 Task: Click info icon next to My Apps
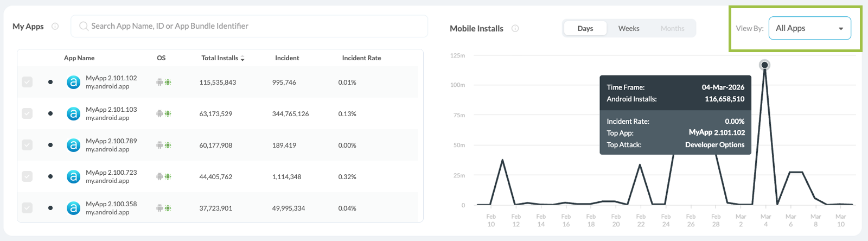[55, 26]
